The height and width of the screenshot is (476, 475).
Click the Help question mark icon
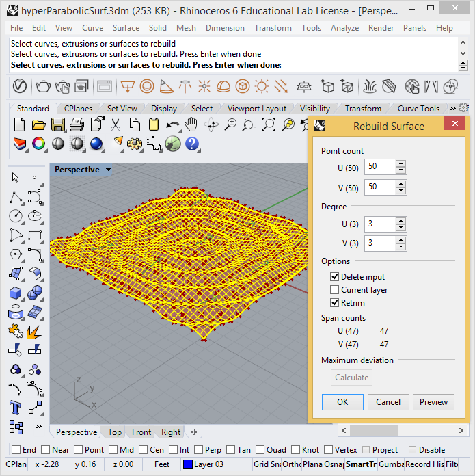(x=192, y=144)
